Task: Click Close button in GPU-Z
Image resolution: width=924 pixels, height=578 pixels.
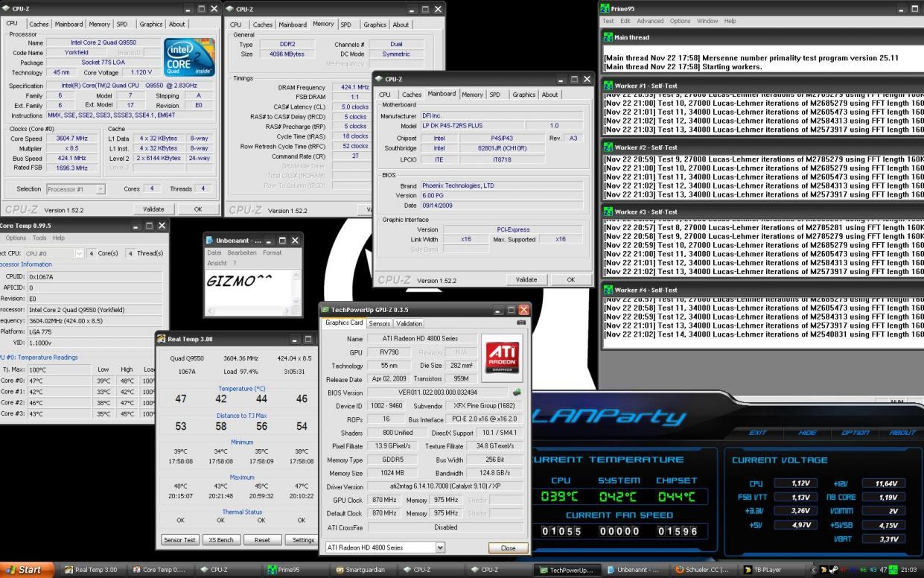Action: 508,547
